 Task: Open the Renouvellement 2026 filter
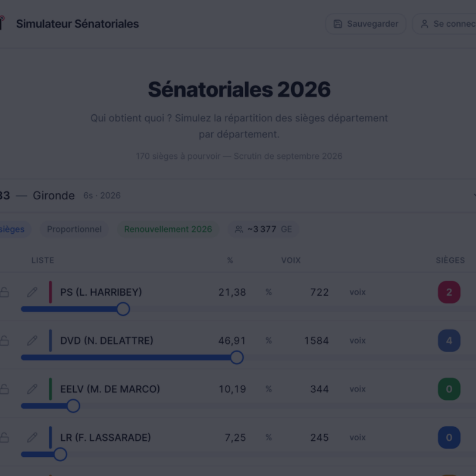coord(166,229)
